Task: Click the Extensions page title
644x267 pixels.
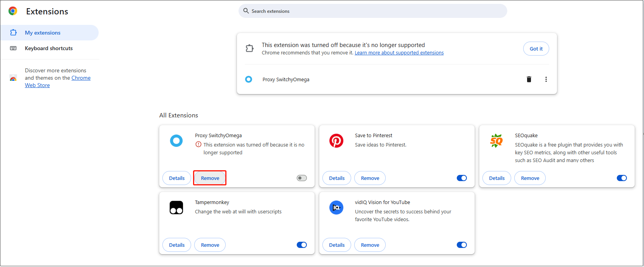Action: pyautogui.click(x=47, y=11)
